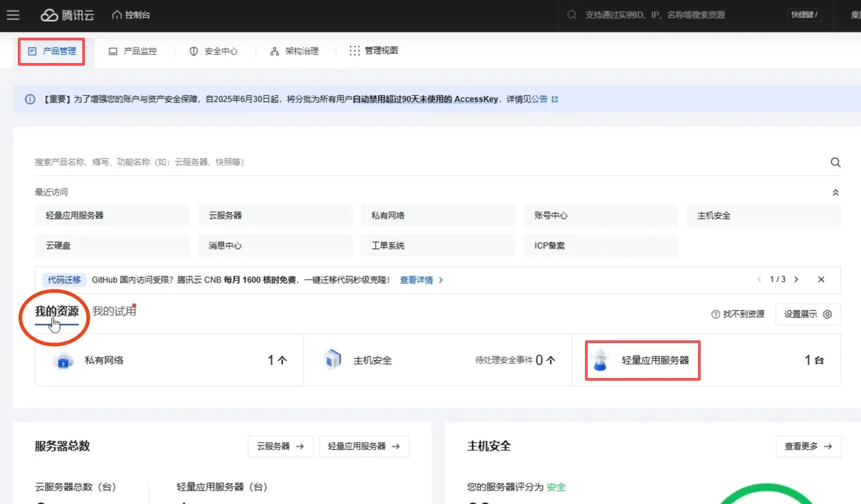Go to previous banner announcement
Image resolution: width=861 pixels, height=504 pixels.
tap(759, 279)
